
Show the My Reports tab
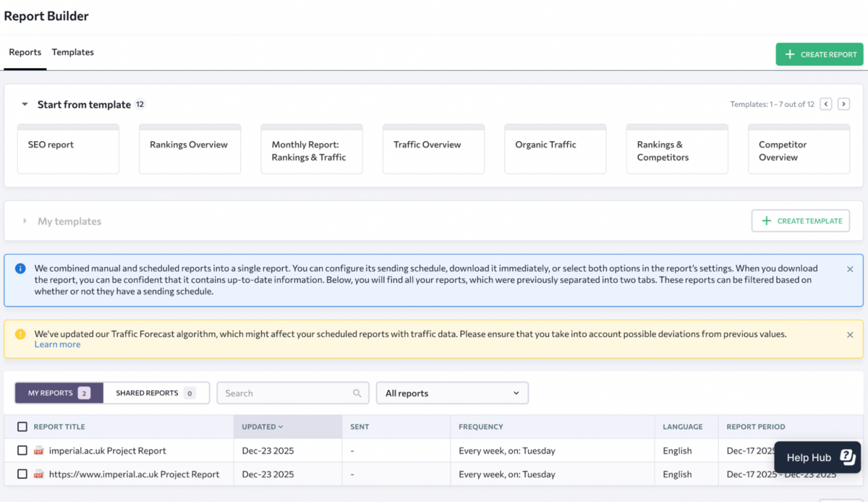(x=59, y=393)
